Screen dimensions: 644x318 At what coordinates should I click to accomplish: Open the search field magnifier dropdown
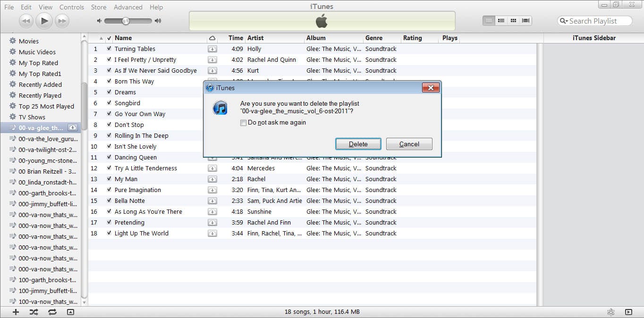(x=564, y=21)
